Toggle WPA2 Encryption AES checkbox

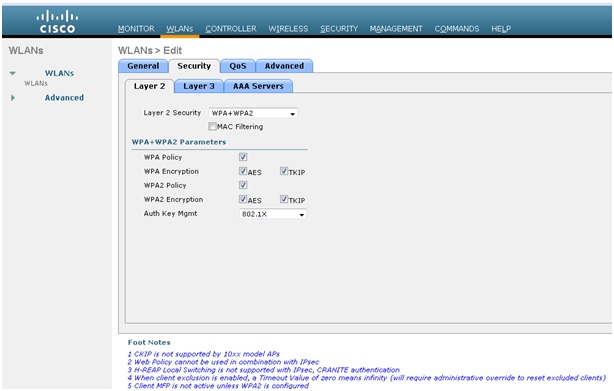tap(243, 199)
